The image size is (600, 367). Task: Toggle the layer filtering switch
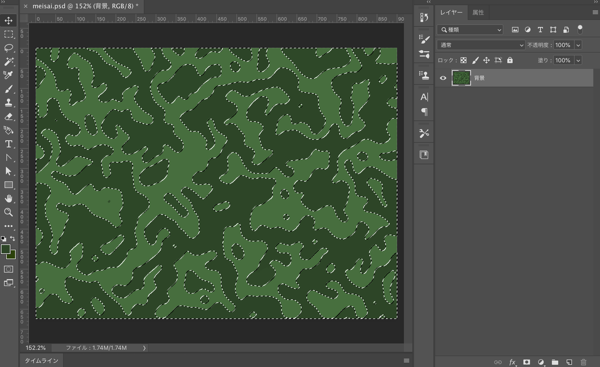pos(580,29)
